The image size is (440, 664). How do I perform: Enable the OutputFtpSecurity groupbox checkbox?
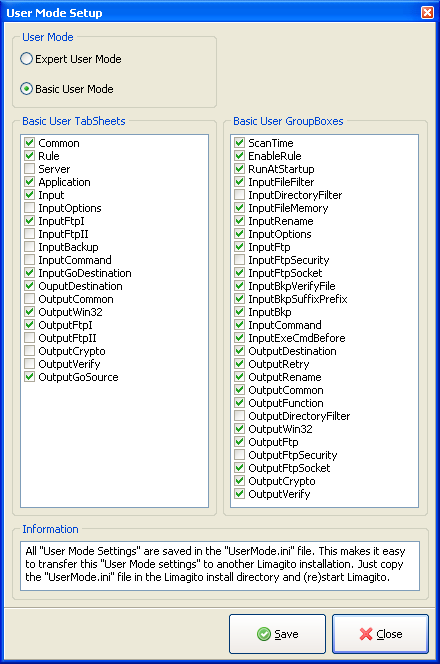pyautogui.click(x=239, y=455)
